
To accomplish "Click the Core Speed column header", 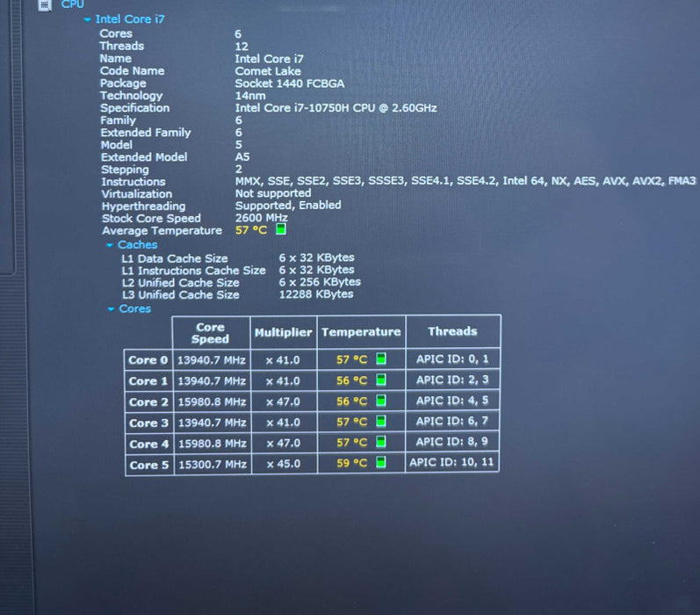I will coord(210,333).
